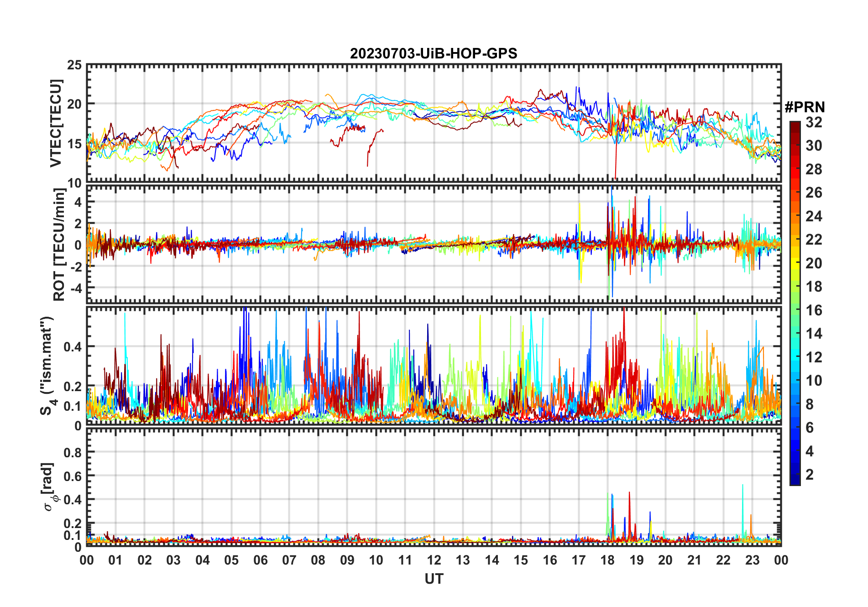The image size is (868, 607).
Task: Click x-axis hour label 23
Action: pyautogui.click(x=753, y=560)
